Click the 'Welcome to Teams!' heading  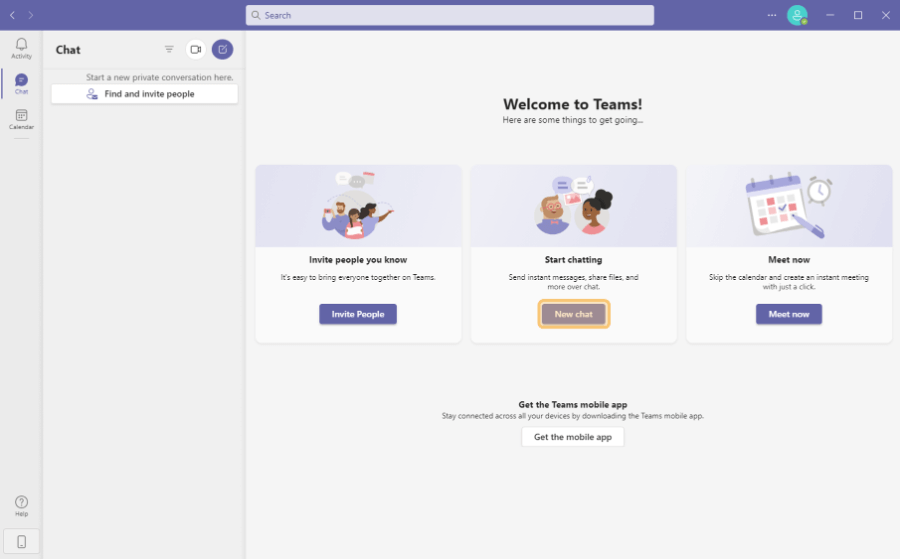[x=573, y=104]
